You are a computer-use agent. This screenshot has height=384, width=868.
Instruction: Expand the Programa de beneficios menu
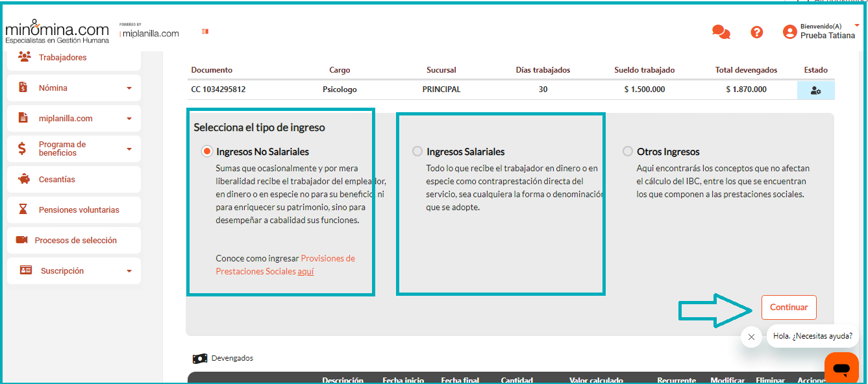pyautogui.click(x=129, y=149)
